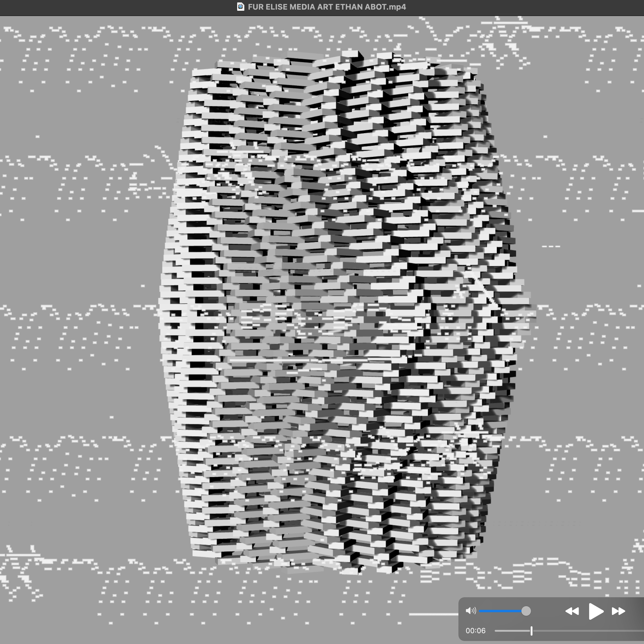
Task: Click the volume slider knob
Action: pyautogui.click(x=526, y=611)
